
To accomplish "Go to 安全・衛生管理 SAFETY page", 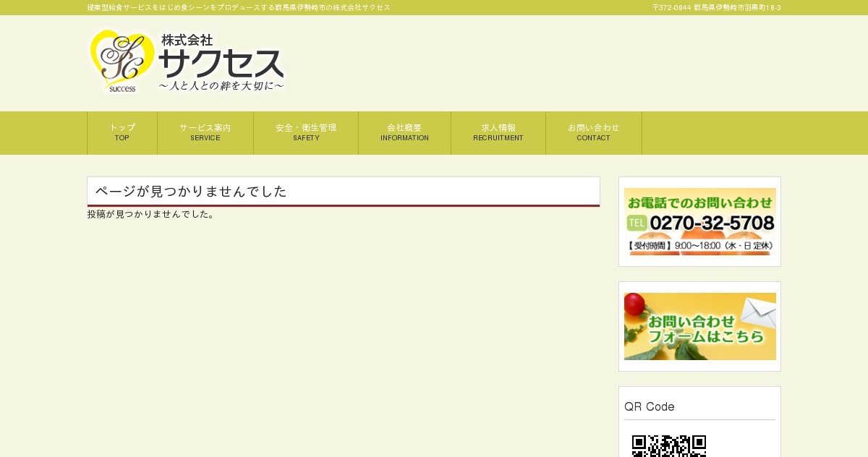I will [306, 132].
